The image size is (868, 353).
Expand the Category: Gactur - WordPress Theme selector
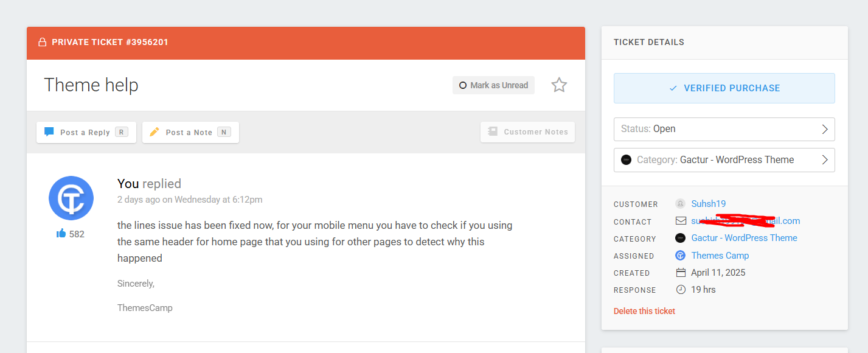coord(724,160)
